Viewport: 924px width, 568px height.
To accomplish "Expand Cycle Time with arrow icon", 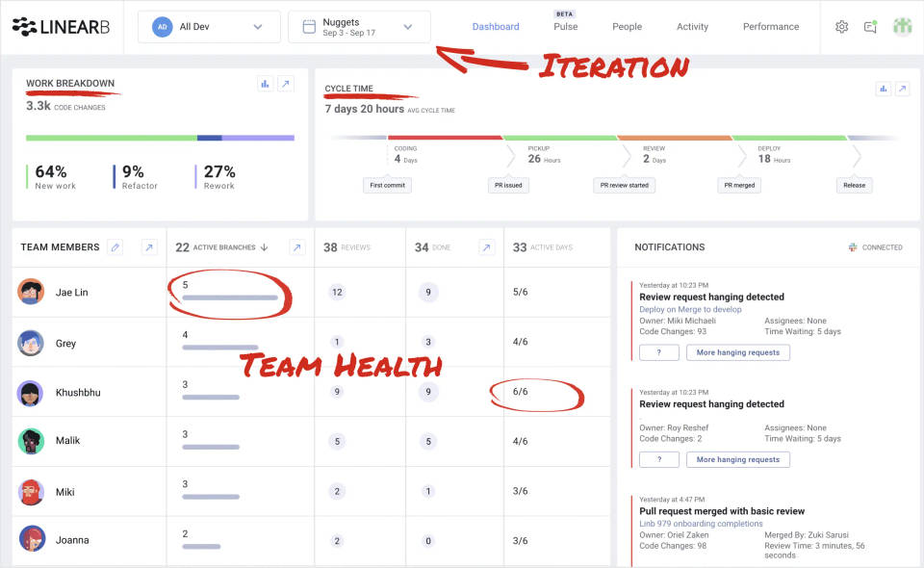I will 902,89.
